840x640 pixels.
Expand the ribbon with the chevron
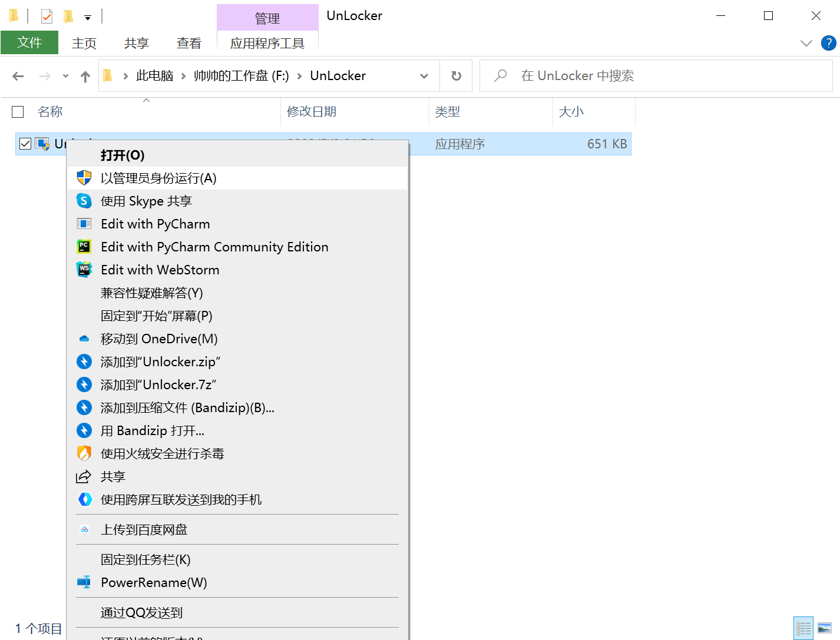click(806, 43)
